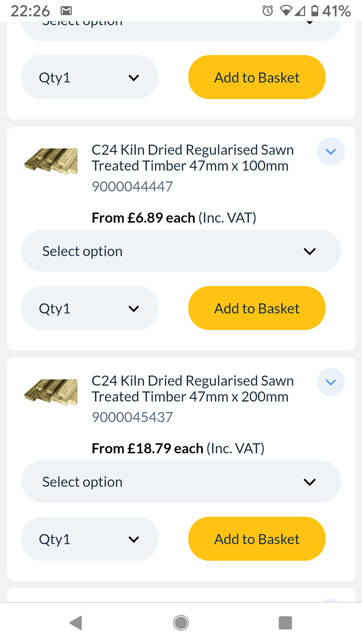Open the 47mm x 200mm timber product image
This screenshot has height=644, width=362.
click(51, 392)
